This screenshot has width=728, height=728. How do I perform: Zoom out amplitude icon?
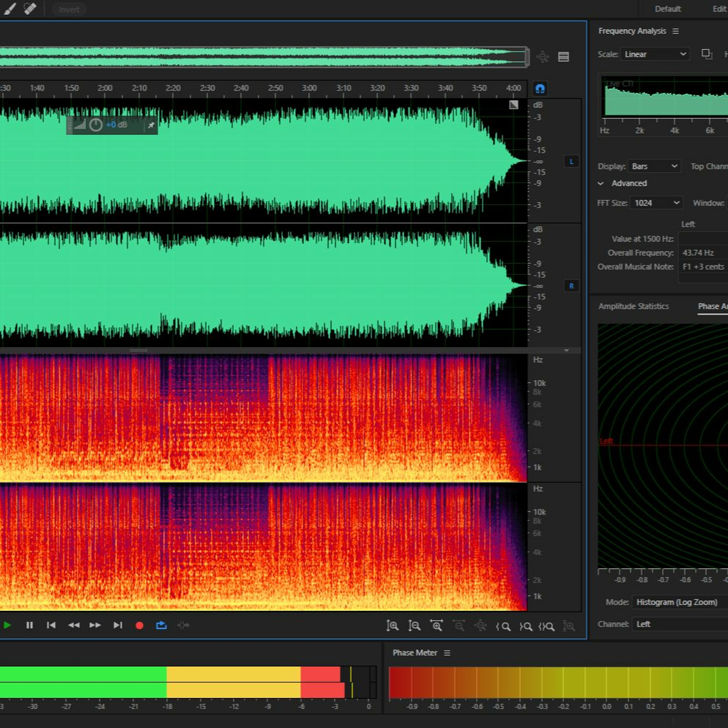414,626
